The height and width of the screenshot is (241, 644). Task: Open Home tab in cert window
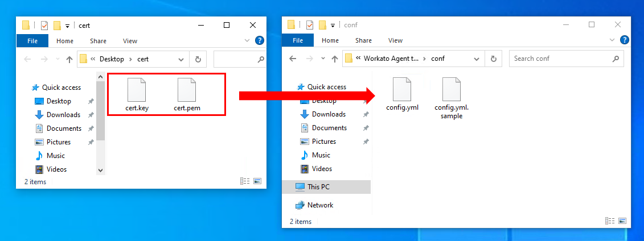[65, 41]
